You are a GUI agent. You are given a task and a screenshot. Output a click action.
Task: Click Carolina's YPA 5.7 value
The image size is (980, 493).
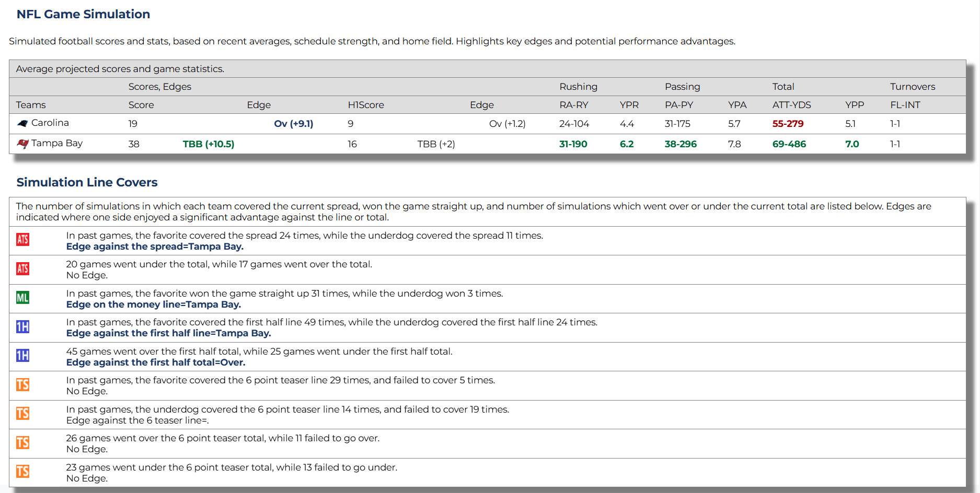734,124
